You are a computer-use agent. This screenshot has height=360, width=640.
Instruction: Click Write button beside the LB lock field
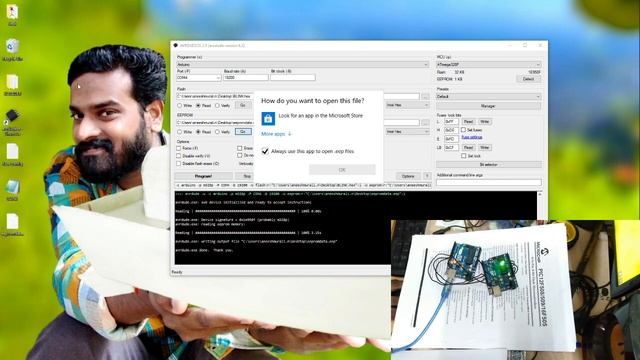[x=484, y=147]
